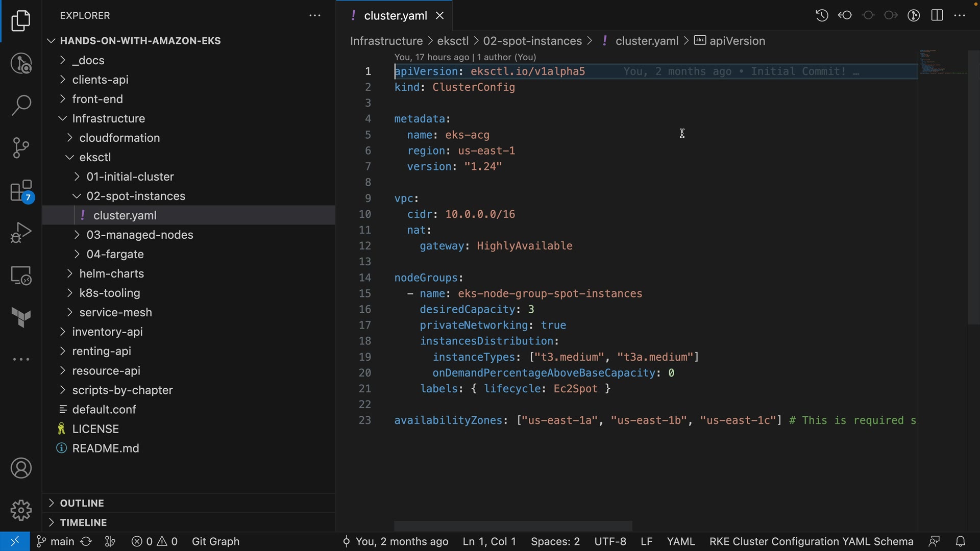
Task: Change YAML language mode in status bar
Action: 680,541
